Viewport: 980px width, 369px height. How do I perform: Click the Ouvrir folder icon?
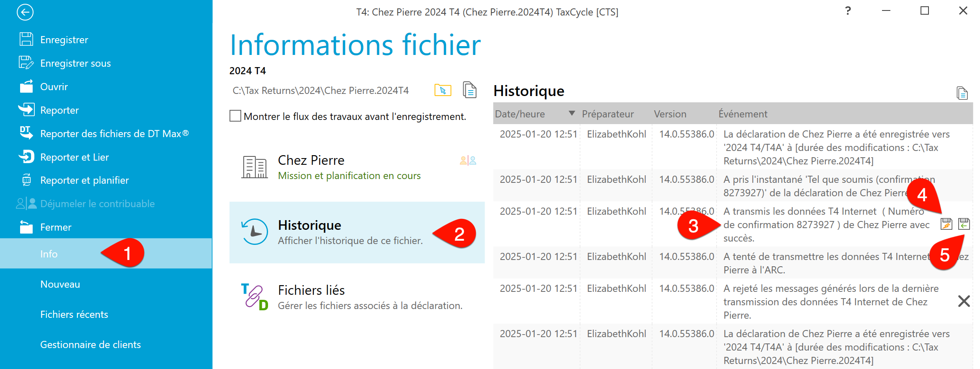tap(26, 86)
